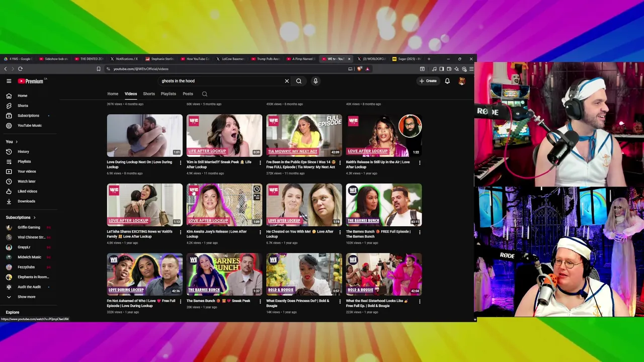Switch to channel Shorts tab
This screenshot has width=644, height=362.
149,94
